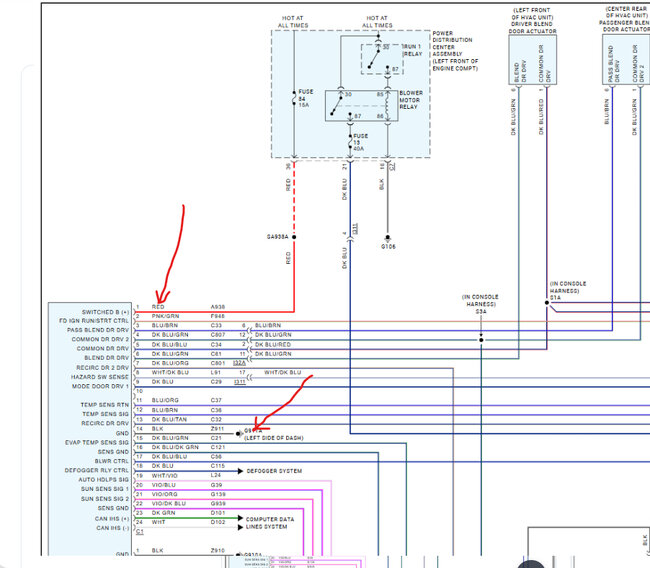Click the Z911 ground circuit code
650x568 pixels.
[217, 429]
